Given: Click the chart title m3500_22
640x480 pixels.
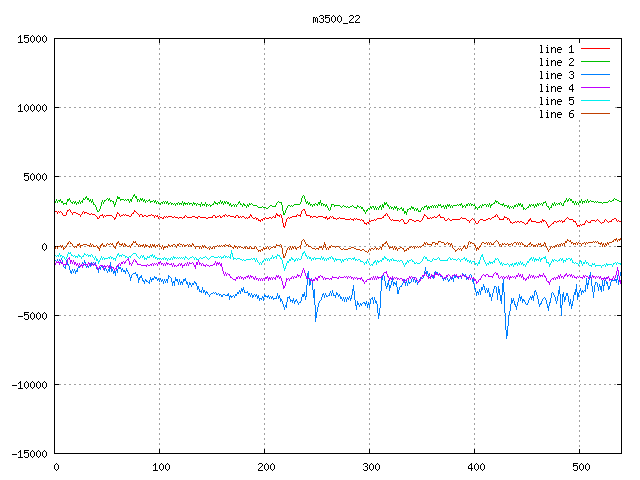Looking at the screenshot, I should click(336, 20).
